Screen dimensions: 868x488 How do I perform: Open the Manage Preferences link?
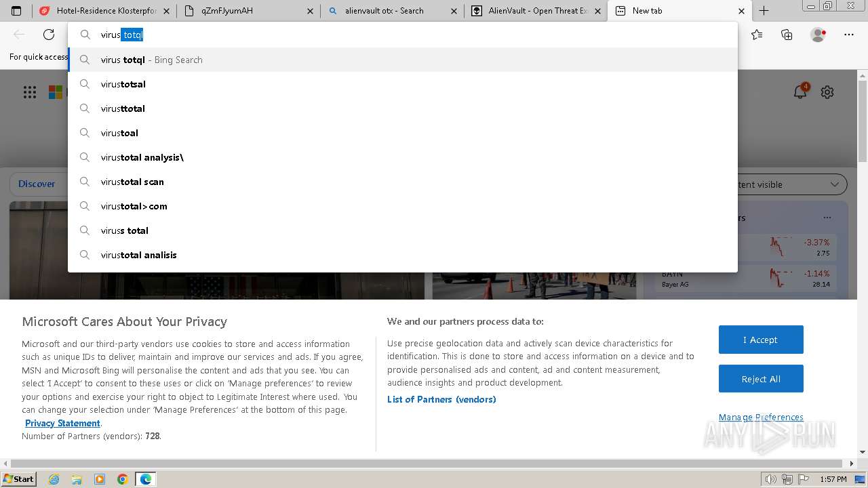[x=761, y=417]
